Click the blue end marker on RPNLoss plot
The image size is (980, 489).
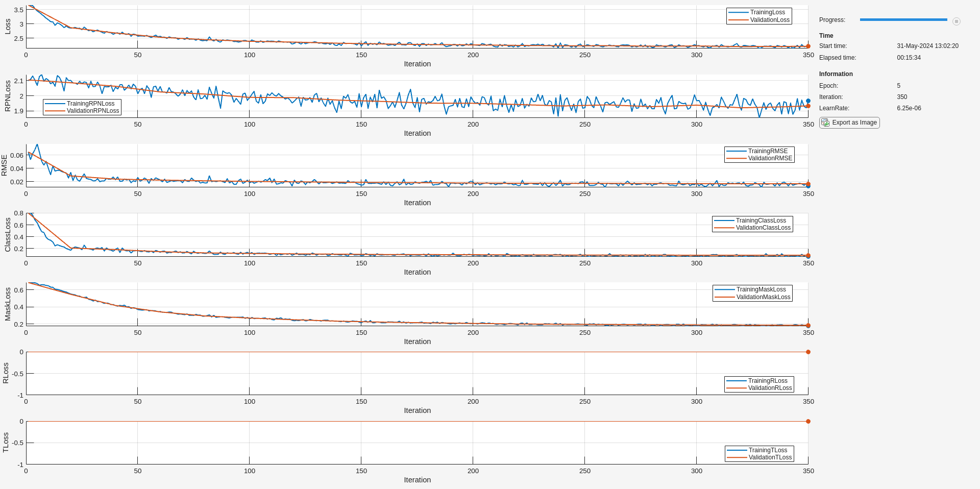[808, 101]
